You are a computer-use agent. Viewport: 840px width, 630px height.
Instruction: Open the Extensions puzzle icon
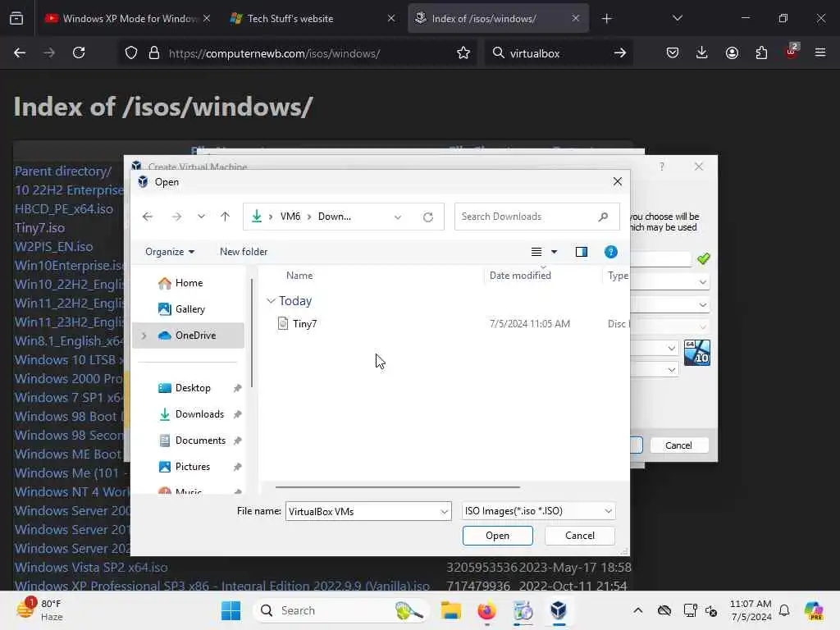point(761,52)
